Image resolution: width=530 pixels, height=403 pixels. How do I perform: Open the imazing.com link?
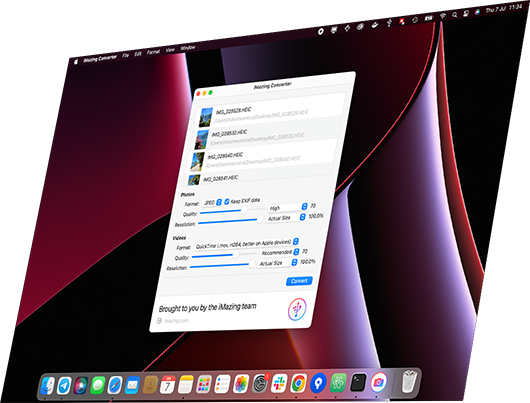pyautogui.click(x=176, y=321)
